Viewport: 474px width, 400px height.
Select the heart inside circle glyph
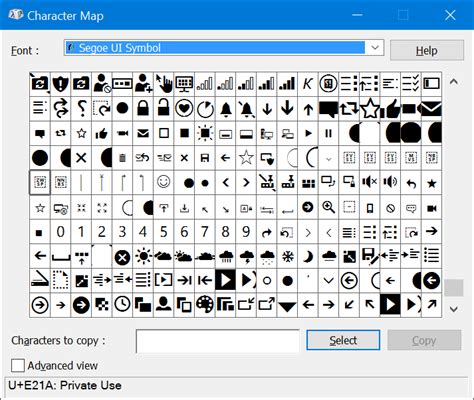pos(184,109)
